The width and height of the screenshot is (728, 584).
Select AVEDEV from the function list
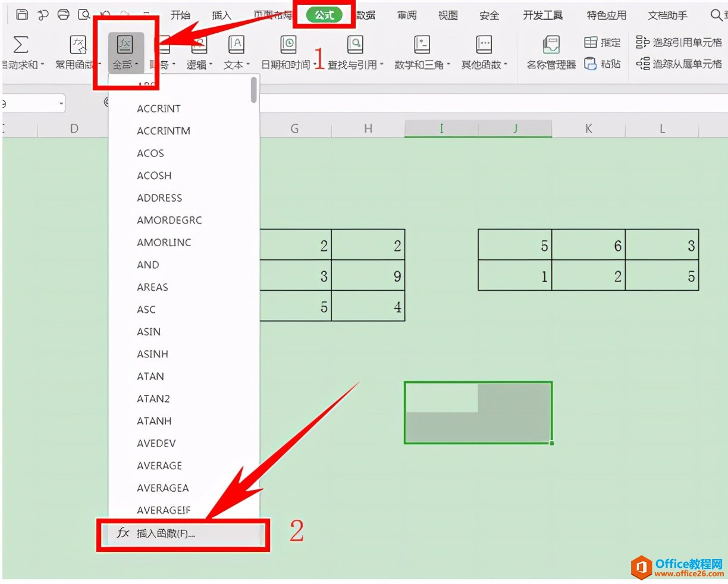tap(156, 443)
